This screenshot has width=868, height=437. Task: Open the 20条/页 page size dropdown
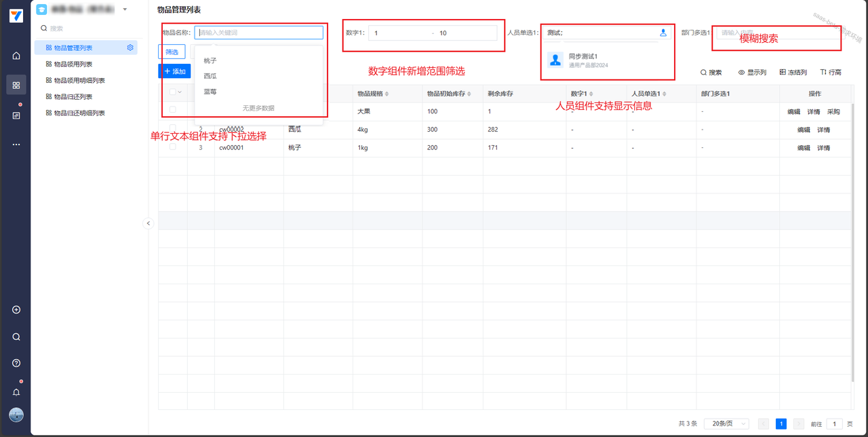pos(726,423)
